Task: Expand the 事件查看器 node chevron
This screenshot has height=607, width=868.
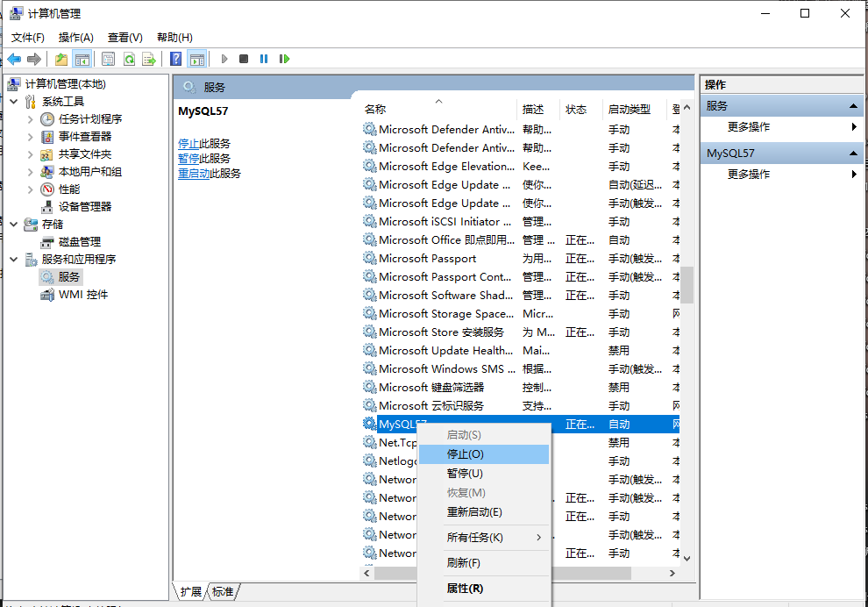Action: pos(31,137)
